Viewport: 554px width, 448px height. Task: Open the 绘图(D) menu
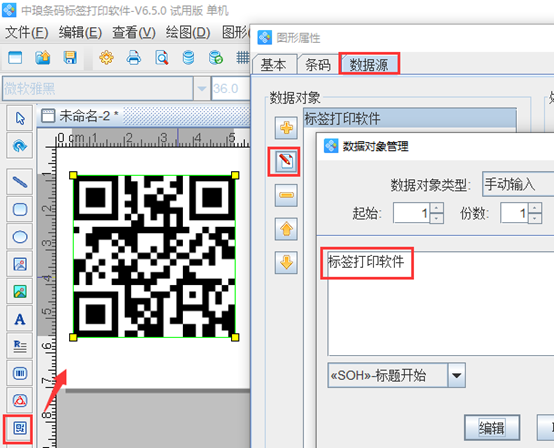[188, 33]
